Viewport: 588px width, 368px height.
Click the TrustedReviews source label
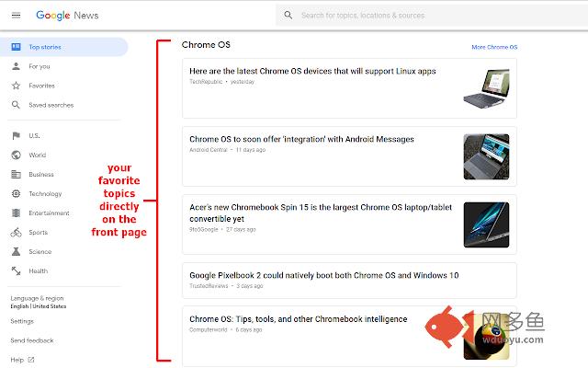(209, 286)
